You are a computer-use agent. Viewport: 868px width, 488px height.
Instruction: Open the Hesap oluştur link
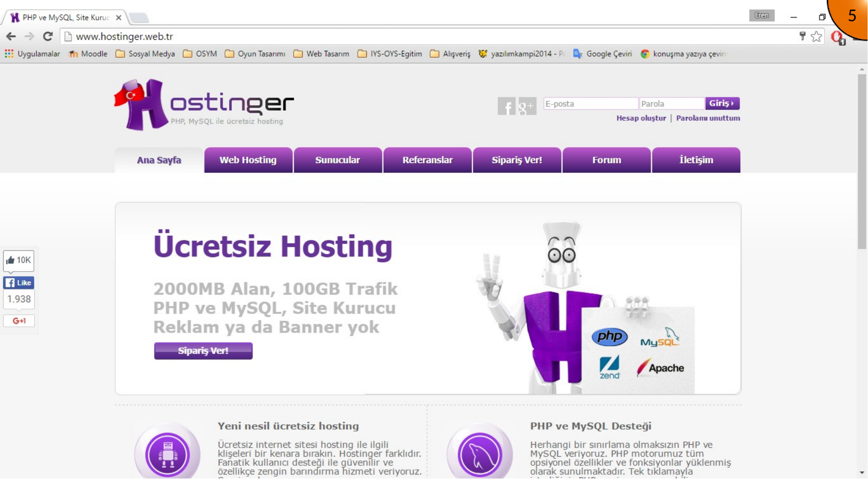click(x=641, y=118)
